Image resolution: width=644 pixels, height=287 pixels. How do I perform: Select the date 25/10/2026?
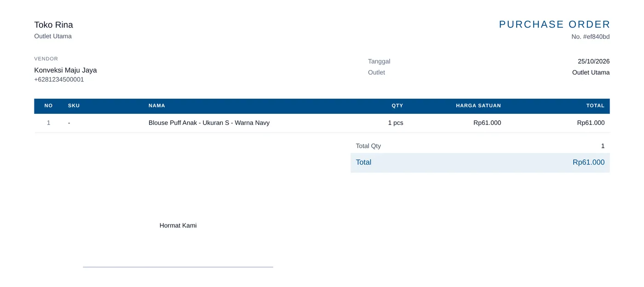pos(594,62)
